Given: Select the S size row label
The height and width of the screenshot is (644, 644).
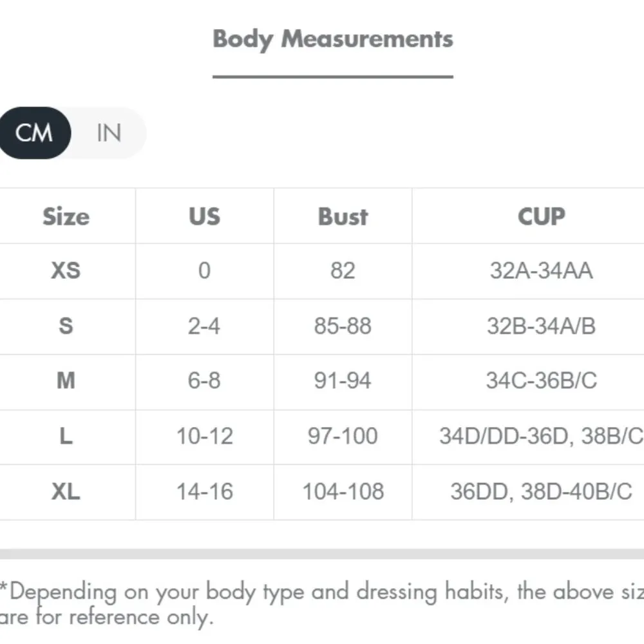Looking at the screenshot, I should pyautogui.click(x=66, y=326).
